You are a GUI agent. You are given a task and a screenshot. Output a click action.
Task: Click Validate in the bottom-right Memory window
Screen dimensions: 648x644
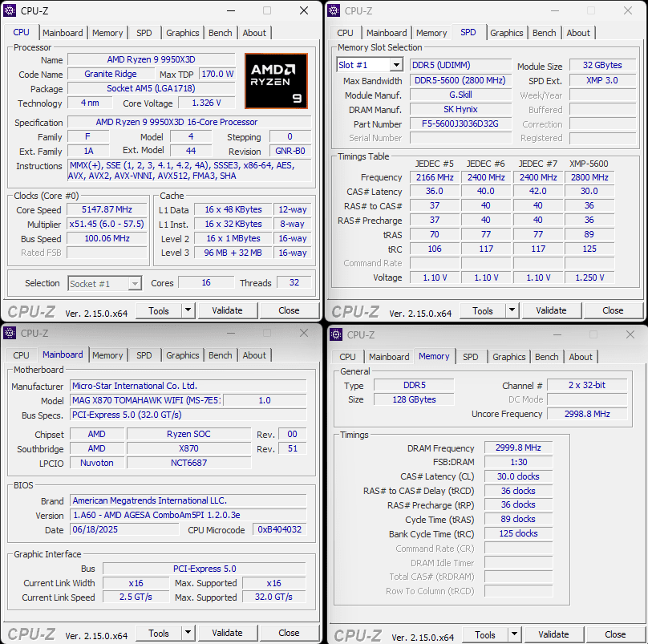554,634
